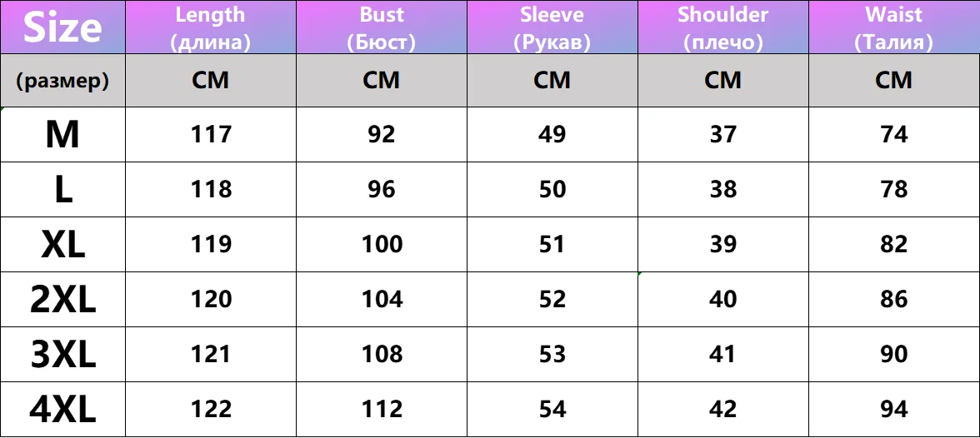Image resolution: width=980 pixels, height=438 pixels.
Task: Select the Shoulder (плечо) column header
Action: coord(723,27)
